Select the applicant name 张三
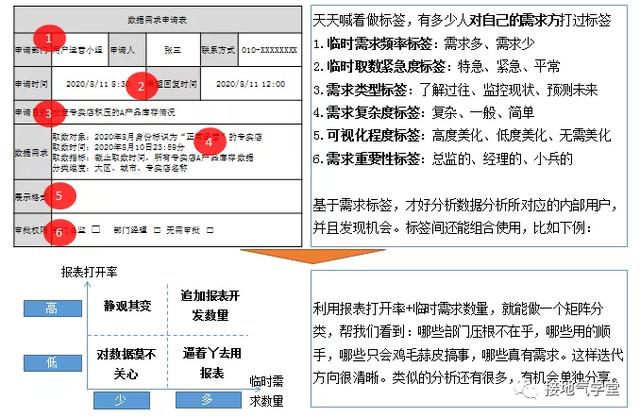Image resolution: width=640 pixels, height=417 pixels. click(173, 50)
